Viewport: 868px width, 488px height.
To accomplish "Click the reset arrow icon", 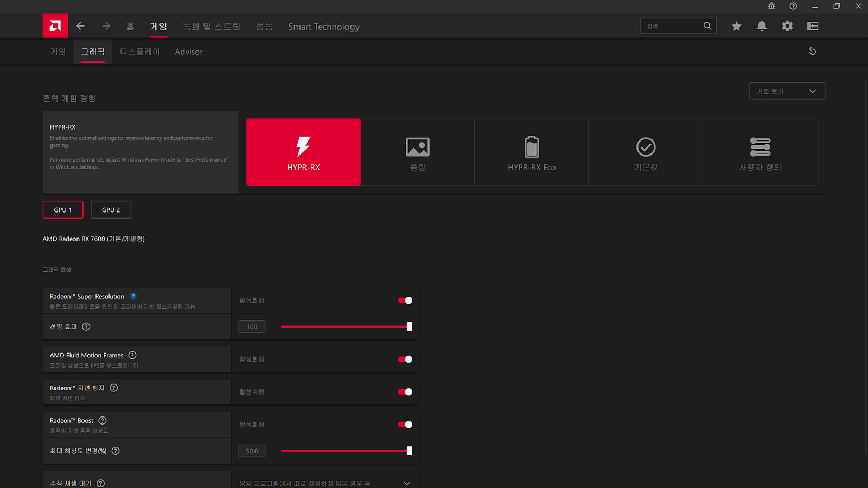I will coord(812,52).
